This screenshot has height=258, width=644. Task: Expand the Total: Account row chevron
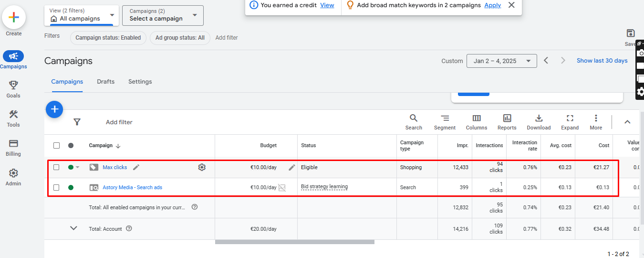pyautogui.click(x=73, y=228)
